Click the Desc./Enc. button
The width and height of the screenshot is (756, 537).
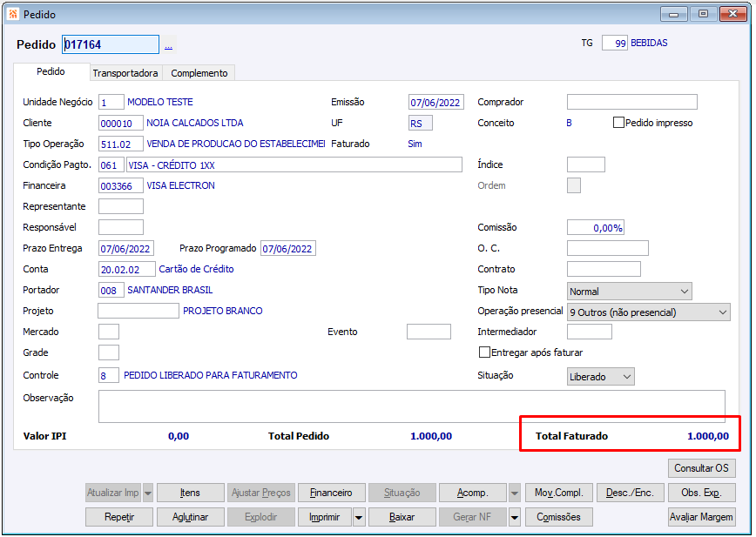click(x=631, y=493)
